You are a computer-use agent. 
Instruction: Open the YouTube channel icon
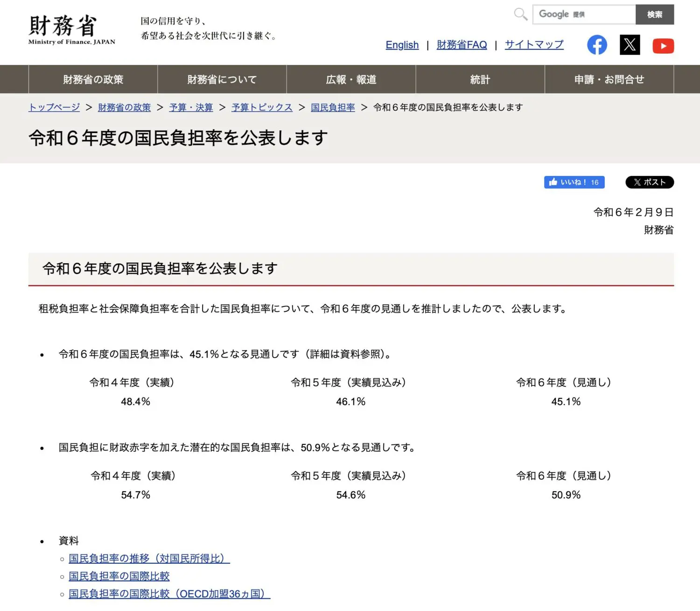[x=663, y=46]
